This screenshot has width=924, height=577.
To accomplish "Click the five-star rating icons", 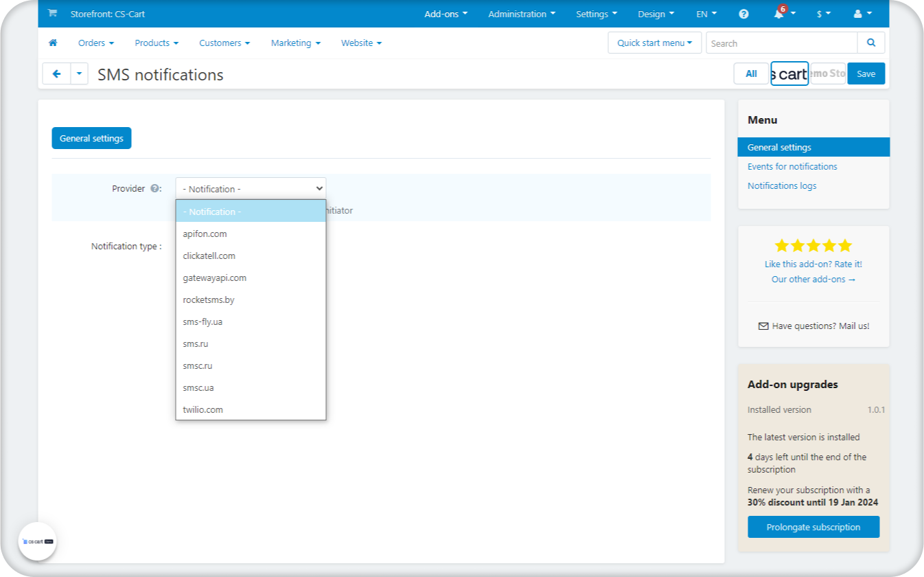I will coord(813,245).
